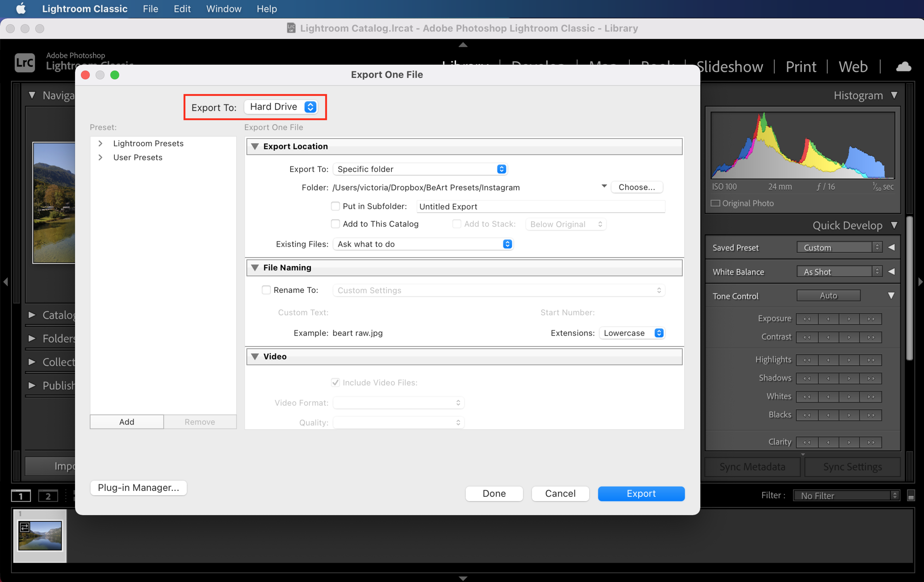The image size is (924, 582).
Task: Click the Done button
Action: coord(494,493)
